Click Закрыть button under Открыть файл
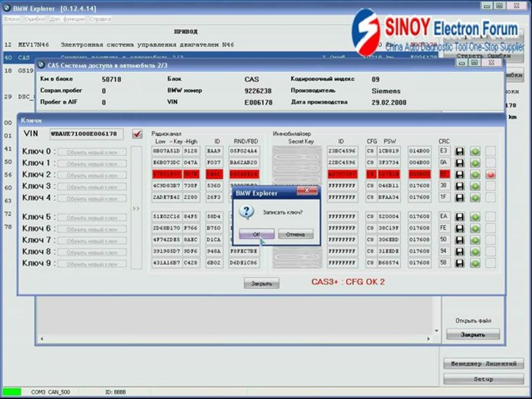 tap(473, 335)
